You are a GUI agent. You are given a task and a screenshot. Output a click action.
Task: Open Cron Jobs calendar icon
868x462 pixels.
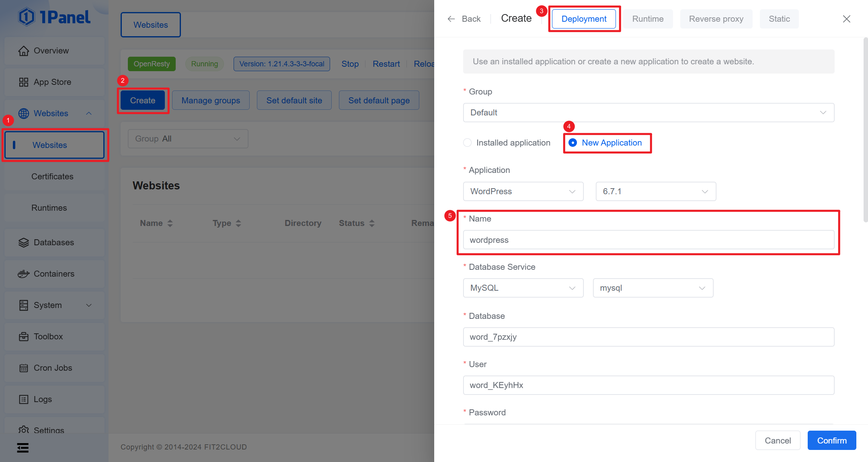[x=24, y=368]
